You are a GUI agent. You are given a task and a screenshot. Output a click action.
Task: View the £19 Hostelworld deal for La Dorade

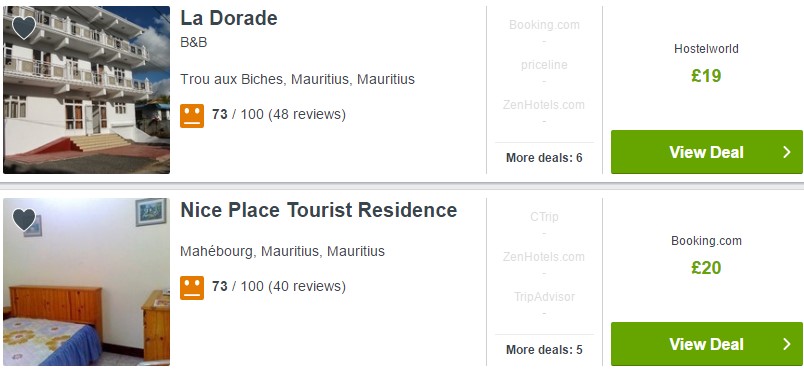tap(707, 152)
